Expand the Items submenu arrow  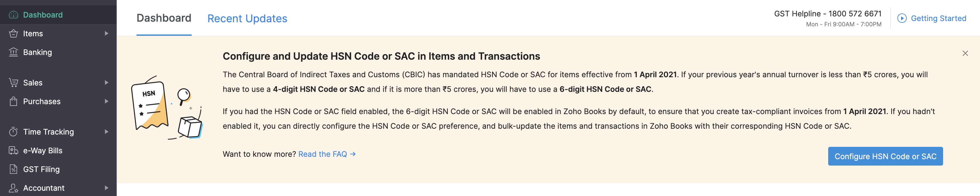pos(106,33)
